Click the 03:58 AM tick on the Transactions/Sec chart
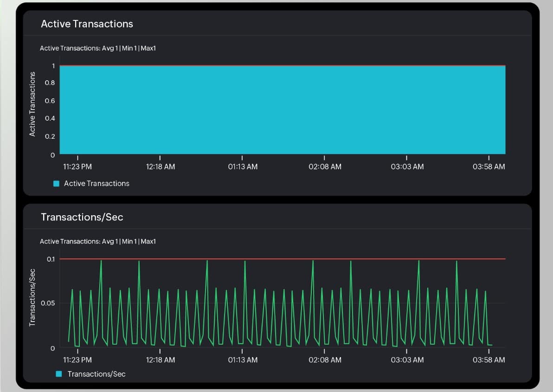 pyautogui.click(x=489, y=360)
